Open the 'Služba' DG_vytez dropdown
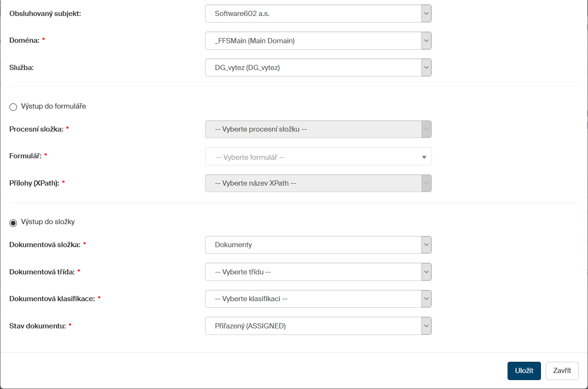 (313, 68)
